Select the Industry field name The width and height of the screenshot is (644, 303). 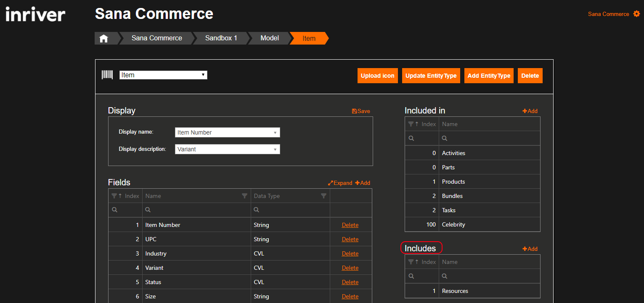click(x=156, y=253)
